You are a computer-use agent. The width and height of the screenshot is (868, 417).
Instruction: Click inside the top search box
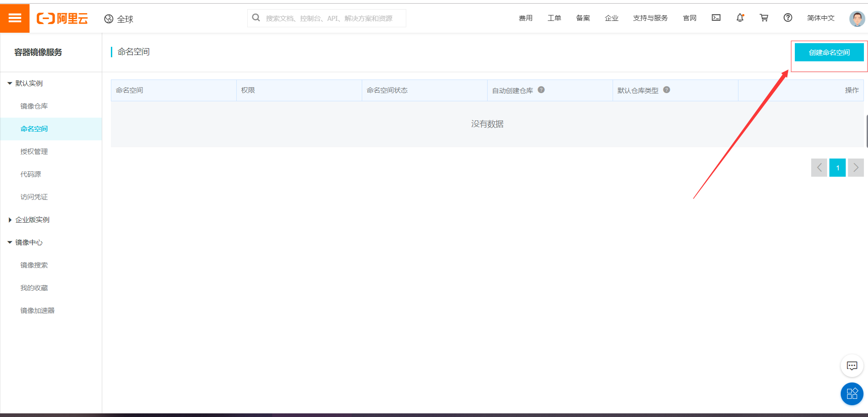[x=326, y=18]
